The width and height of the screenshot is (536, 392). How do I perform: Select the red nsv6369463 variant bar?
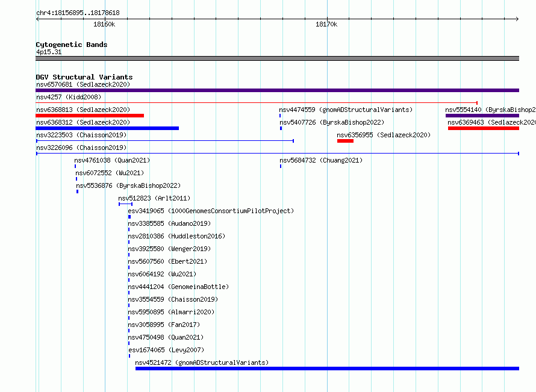tap(484, 128)
